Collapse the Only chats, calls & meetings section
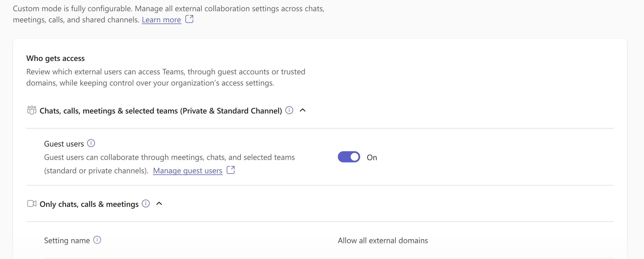This screenshot has height=259, width=644. tap(159, 203)
